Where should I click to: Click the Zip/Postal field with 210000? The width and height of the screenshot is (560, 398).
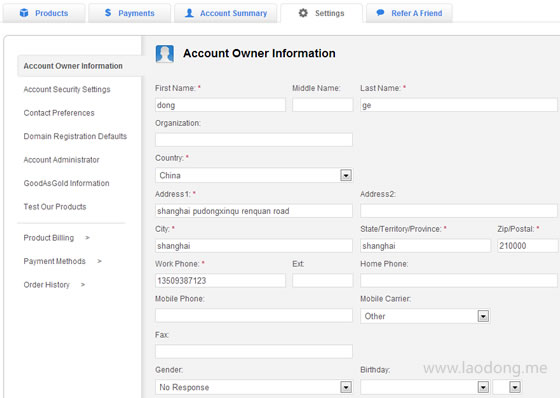pos(527,246)
